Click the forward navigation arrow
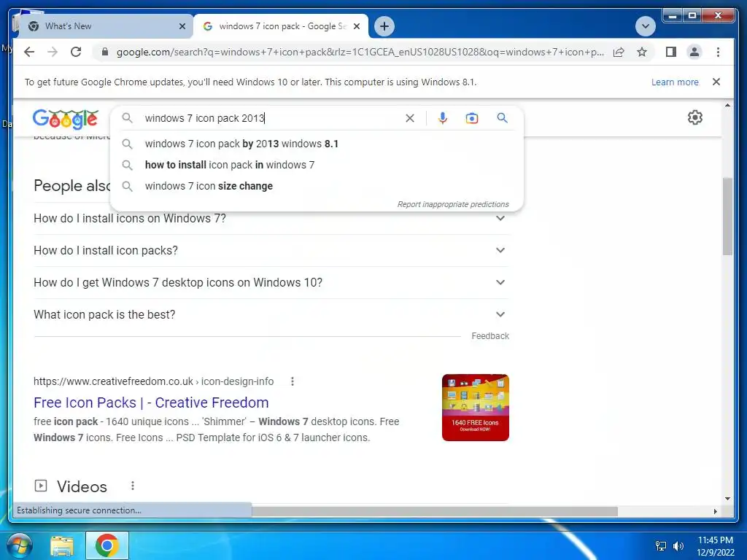This screenshot has width=747, height=560. [x=53, y=52]
